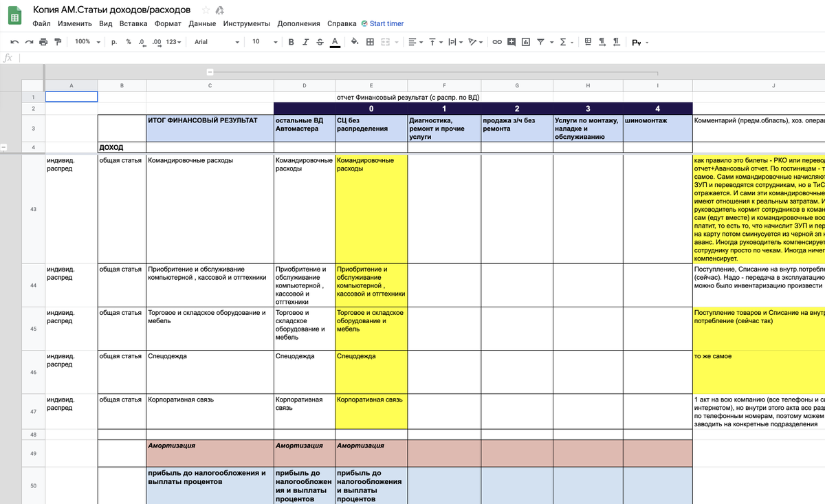Open the Google Sheets home icon
The width and height of the screenshot is (825, 504).
[14, 16]
